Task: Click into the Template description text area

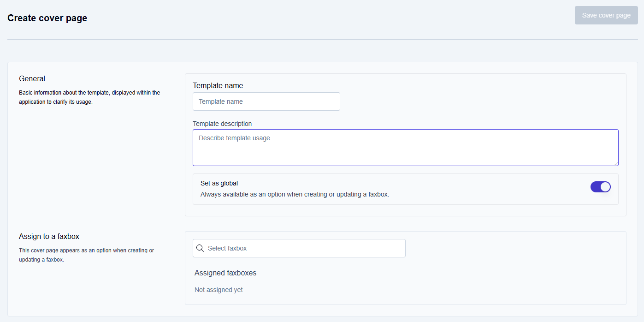Action: pyautogui.click(x=405, y=152)
